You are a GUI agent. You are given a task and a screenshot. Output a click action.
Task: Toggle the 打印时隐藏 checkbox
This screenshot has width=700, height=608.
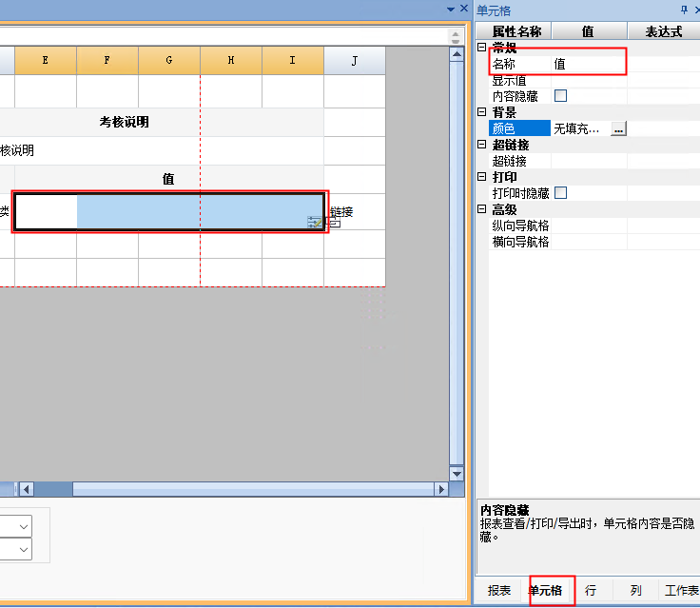tap(560, 193)
